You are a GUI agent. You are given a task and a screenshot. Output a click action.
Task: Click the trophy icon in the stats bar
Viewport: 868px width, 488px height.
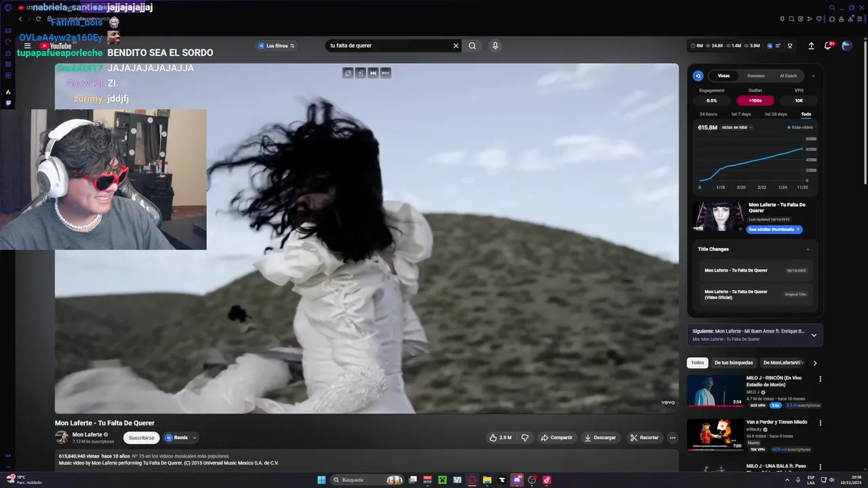click(790, 46)
